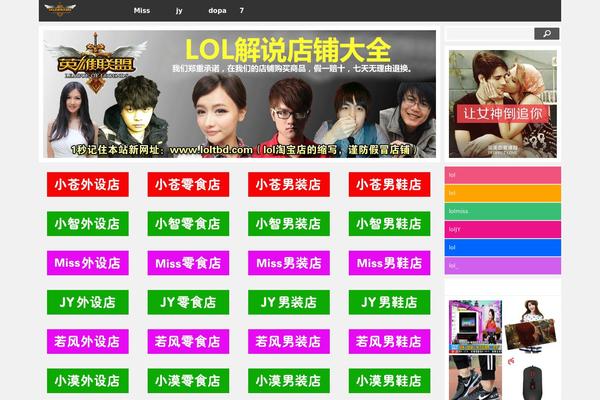Open the jy nav menu item
The width and height of the screenshot is (600, 400).
pyautogui.click(x=179, y=11)
